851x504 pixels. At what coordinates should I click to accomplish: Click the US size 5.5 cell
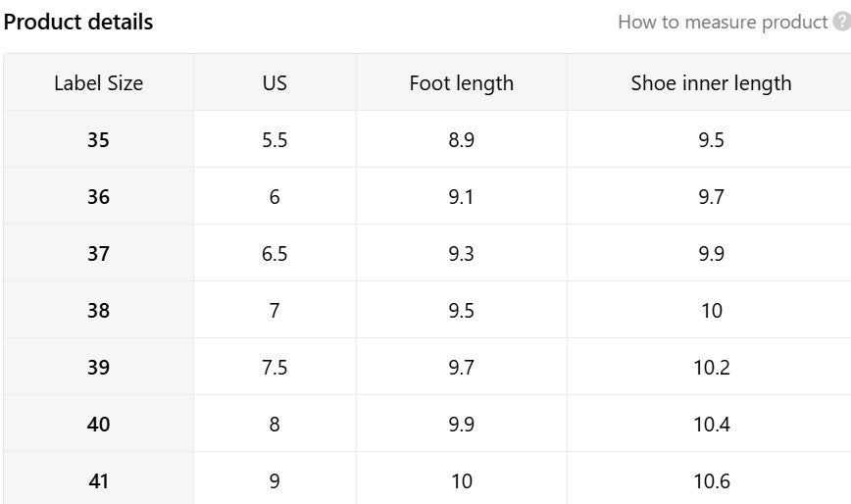[275, 139]
